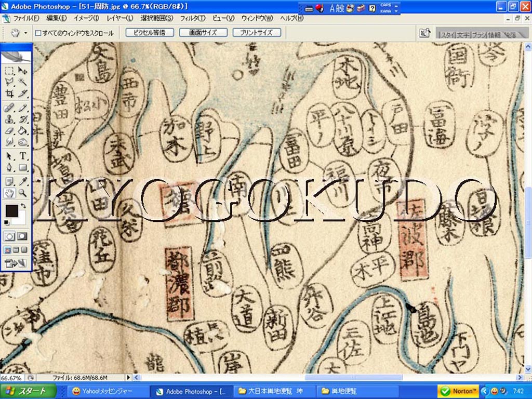Select the Slice tool
Image resolution: width=532 pixels, height=399 pixels.
coord(22,93)
